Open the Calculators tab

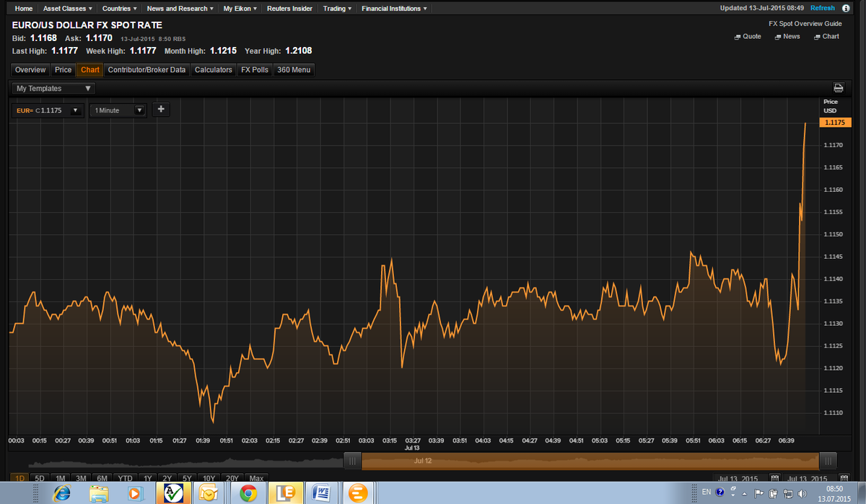pyautogui.click(x=214, y=70)
